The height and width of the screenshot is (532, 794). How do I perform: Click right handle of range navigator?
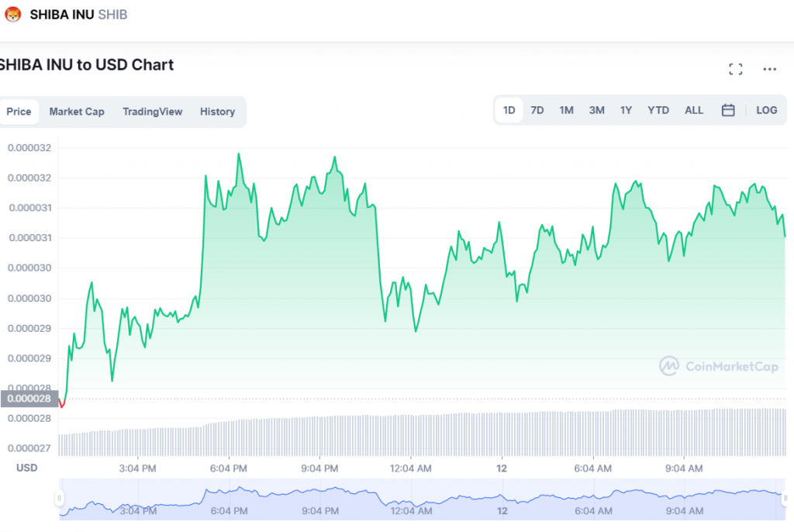pos(785,499)
